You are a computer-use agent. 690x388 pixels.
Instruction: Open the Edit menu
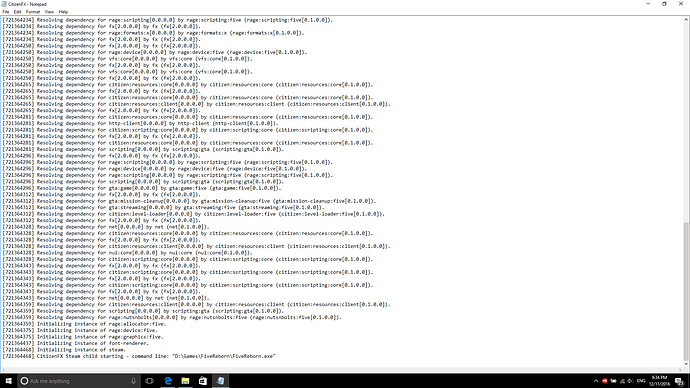pos(17,12)
